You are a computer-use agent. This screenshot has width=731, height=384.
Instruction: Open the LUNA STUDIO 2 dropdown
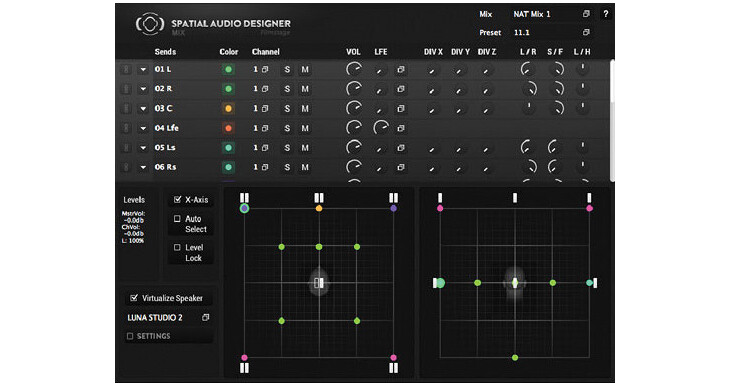(168, 317)
